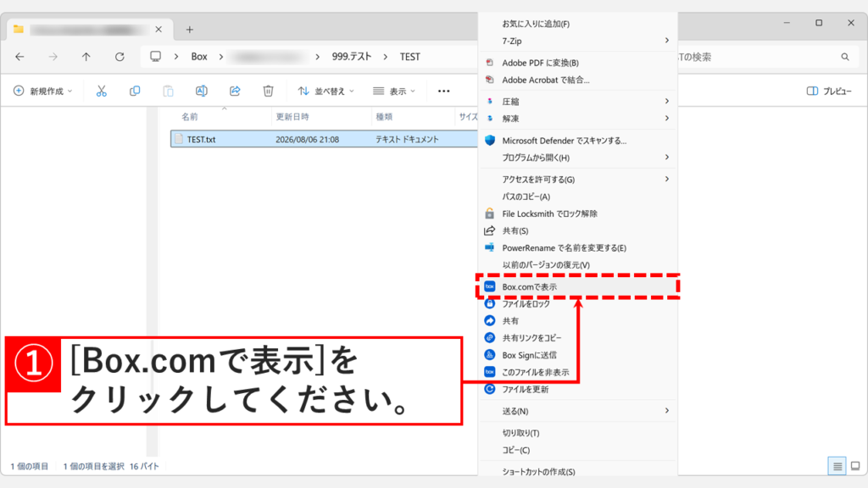Screen dimensions: 868x488
Task: Choose Microsoft Defender でスキャンする...
Action: (577, 141)
